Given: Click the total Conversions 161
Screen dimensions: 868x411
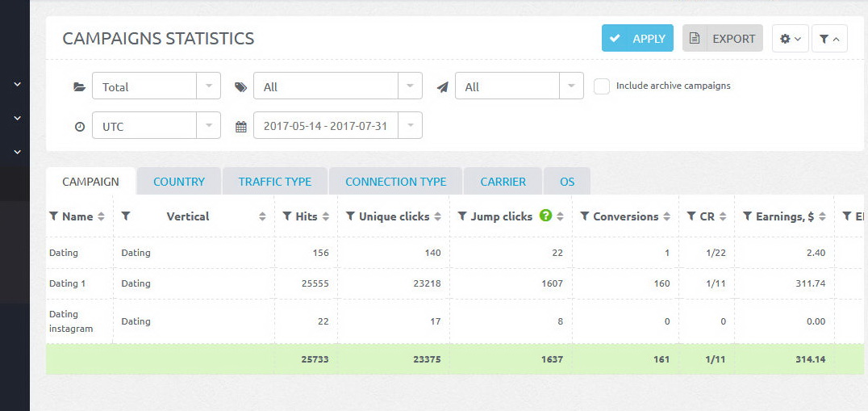Looking at the screenshot, I should (661, 359).
